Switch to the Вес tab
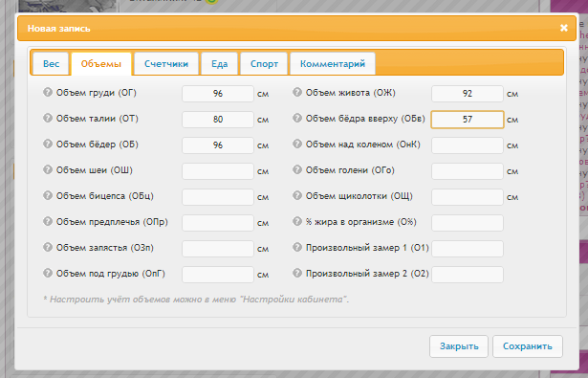Image resolution: width=588 pixels, height=378 pixels. pyautogui.click(x=51, y=64)
